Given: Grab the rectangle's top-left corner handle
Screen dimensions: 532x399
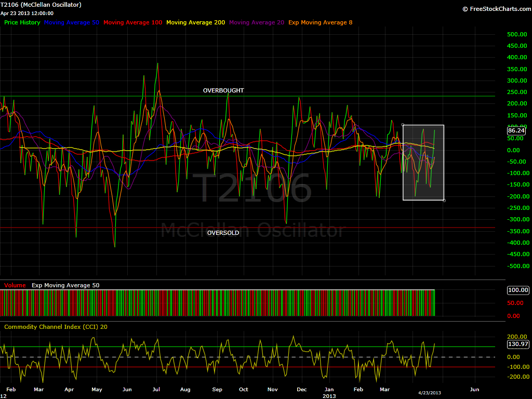Looking at the screenshot, I should pos(403,125).
